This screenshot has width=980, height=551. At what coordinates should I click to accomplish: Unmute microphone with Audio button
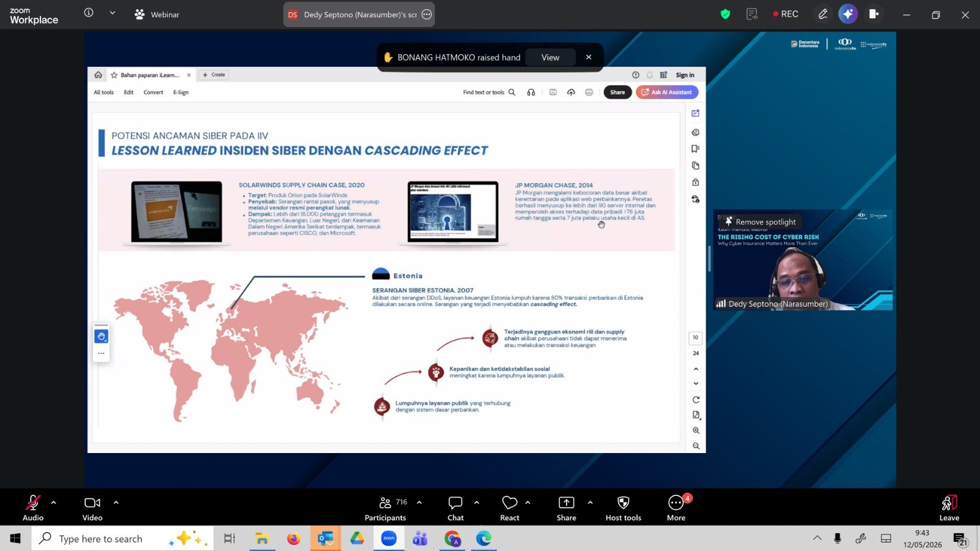[x=33, y=508]
